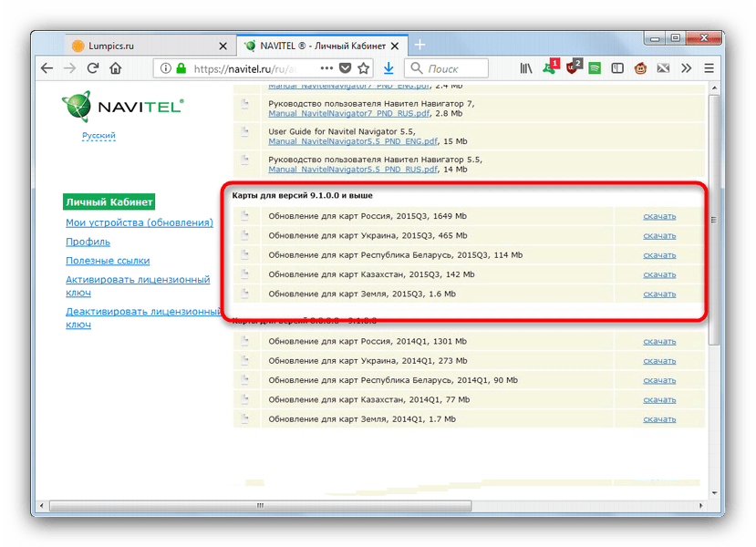Click the vertical page scrollbar thumb
The width and height of the screenshot is (756, 547).
pyautogui.click(x=713, y=219)
